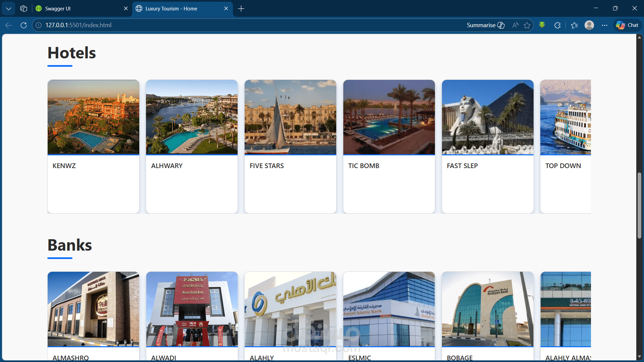Open the ALWADI bank image
This screenshot has height=362, width=644.
click(192, 309)
